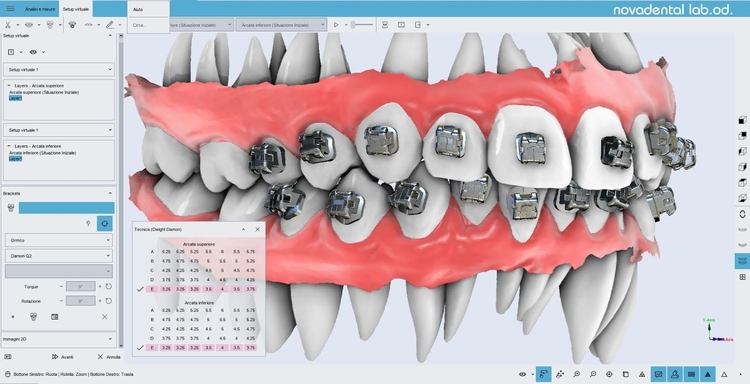Decrease Torque with minus button
This screenshot has height=384, width=750.
click(x=61, y=286)
